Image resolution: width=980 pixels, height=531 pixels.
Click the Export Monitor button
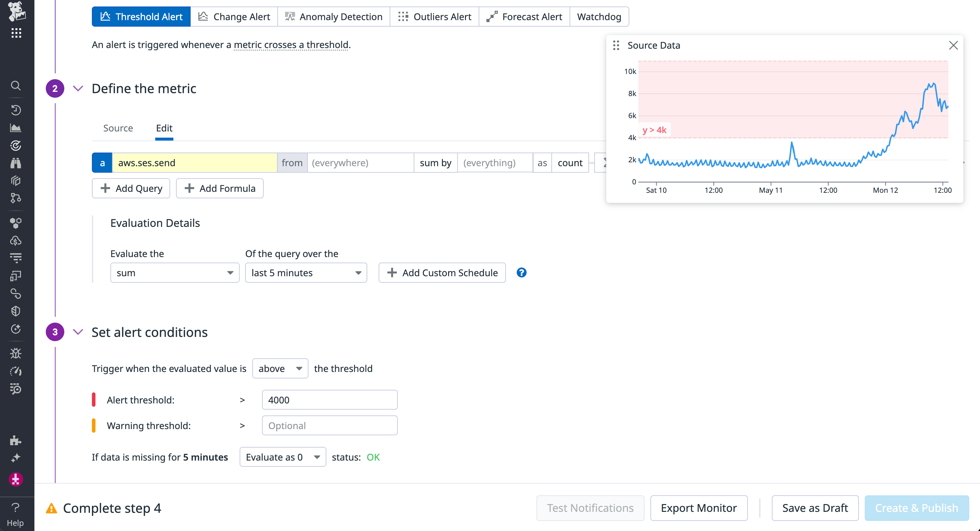[699, 508]
